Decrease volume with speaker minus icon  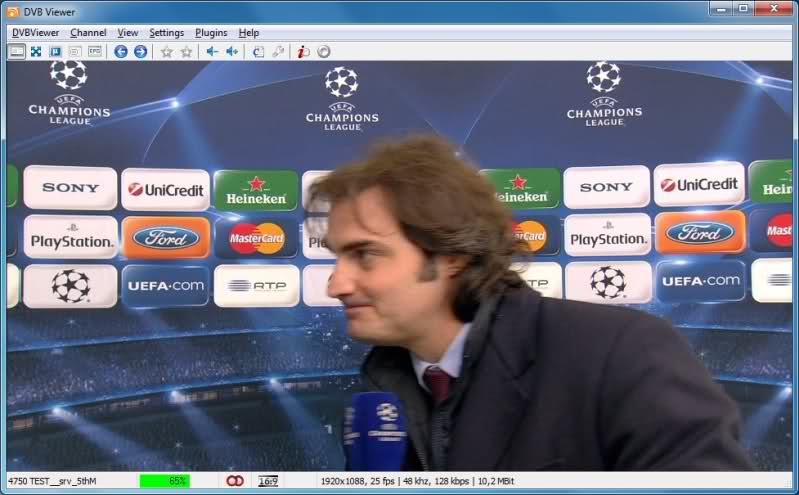212,51
